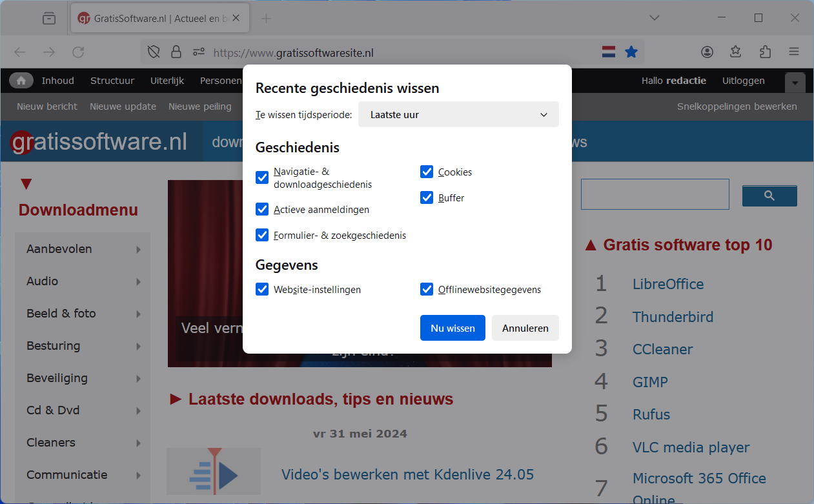Viewport: 814px width, 504px height.
Task: Click the Dutch flag translation icon
Action: tap(608, 52)
